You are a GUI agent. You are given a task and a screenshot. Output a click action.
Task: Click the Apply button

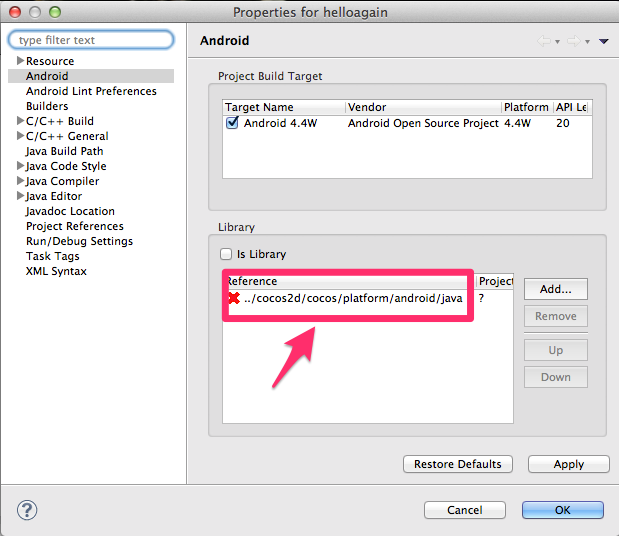pyautogui.click(x=568, y=464)
